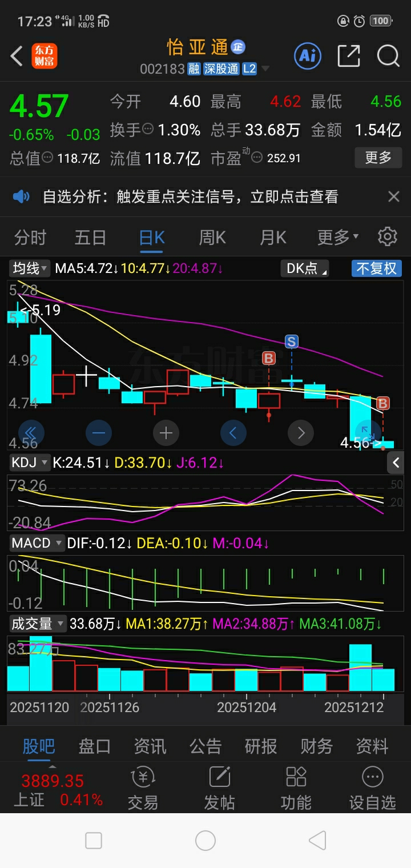Open the KDJ indicator dropdown
This screenshot has height=868, width=411.
pos(30,462)
